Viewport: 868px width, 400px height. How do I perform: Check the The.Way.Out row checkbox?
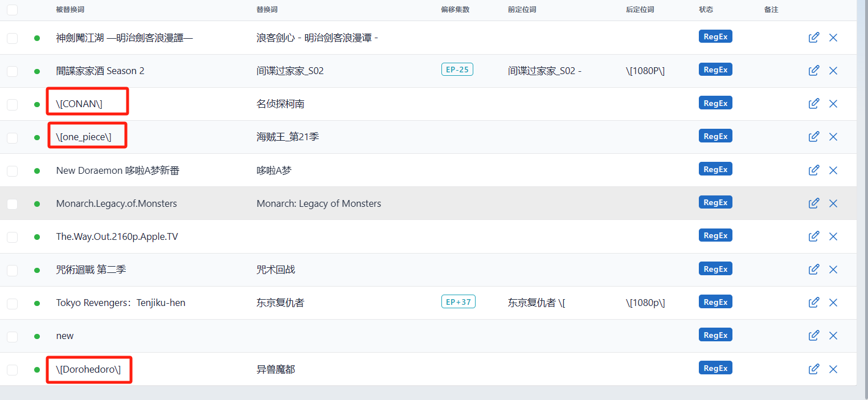click(x=12, y=236)
